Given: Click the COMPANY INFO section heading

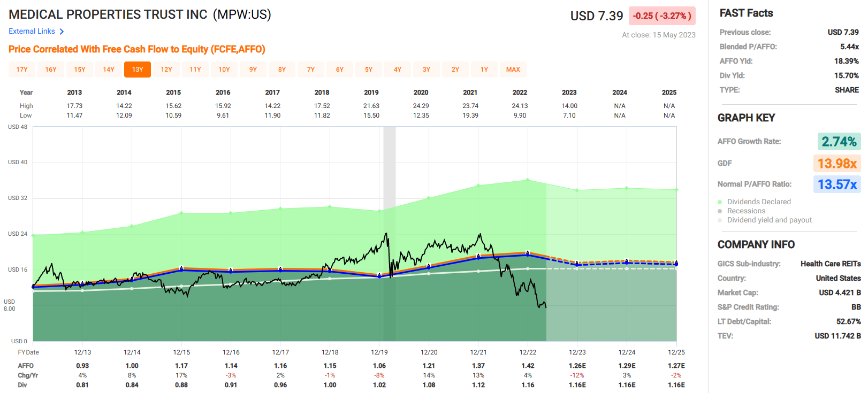Looking at the screenshot, I should click(756, 244).
